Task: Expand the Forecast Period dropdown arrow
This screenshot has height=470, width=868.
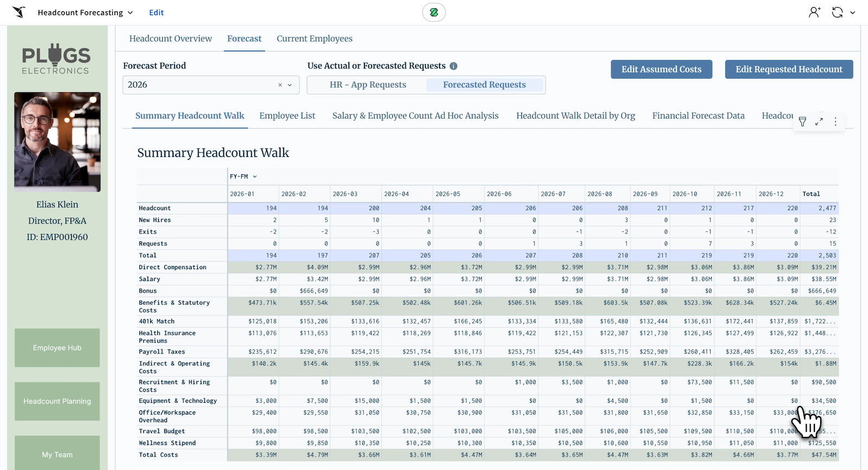Action: point(290,85)
